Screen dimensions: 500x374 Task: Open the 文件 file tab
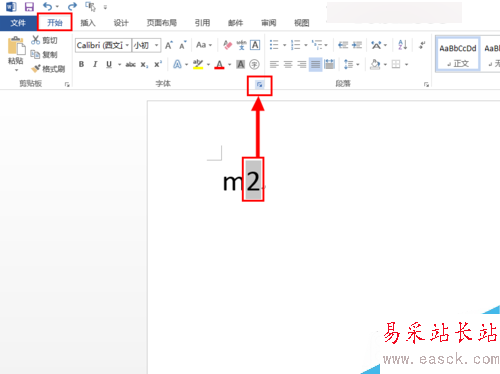coord(18,23)
